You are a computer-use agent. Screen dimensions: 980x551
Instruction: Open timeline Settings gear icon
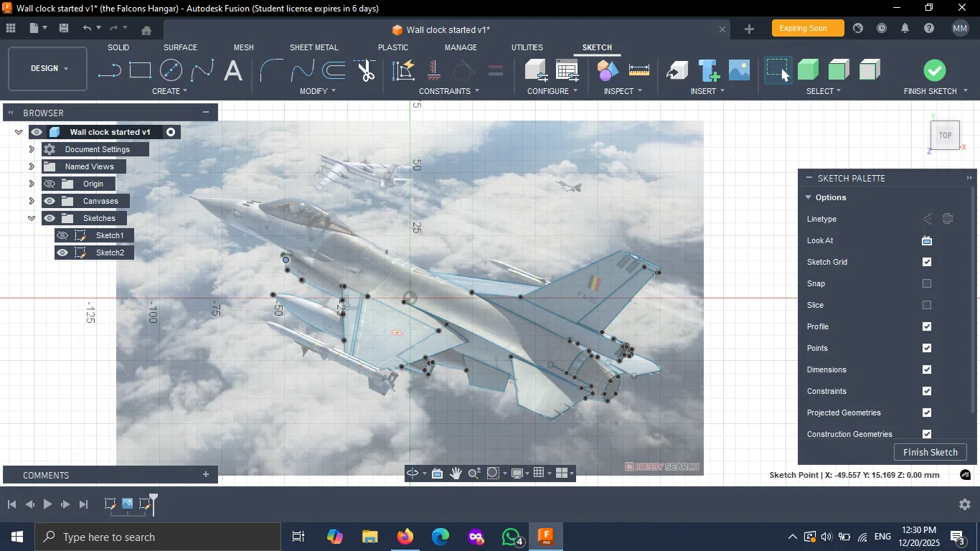965,504
